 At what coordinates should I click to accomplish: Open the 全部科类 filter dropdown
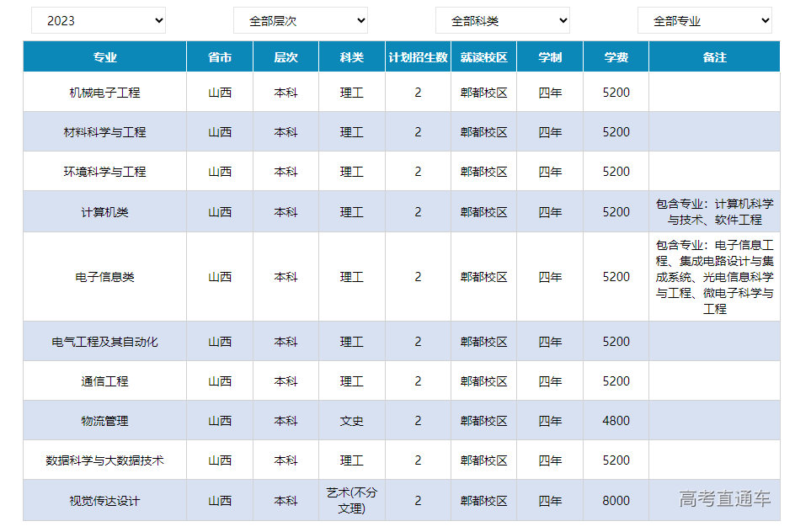click(502, 20)
